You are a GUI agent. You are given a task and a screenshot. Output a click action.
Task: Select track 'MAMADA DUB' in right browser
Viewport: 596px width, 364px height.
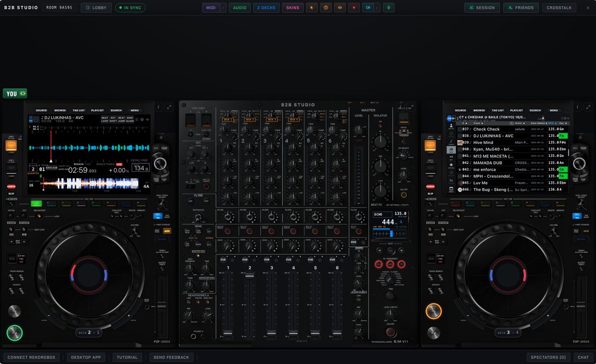(513, 163)
